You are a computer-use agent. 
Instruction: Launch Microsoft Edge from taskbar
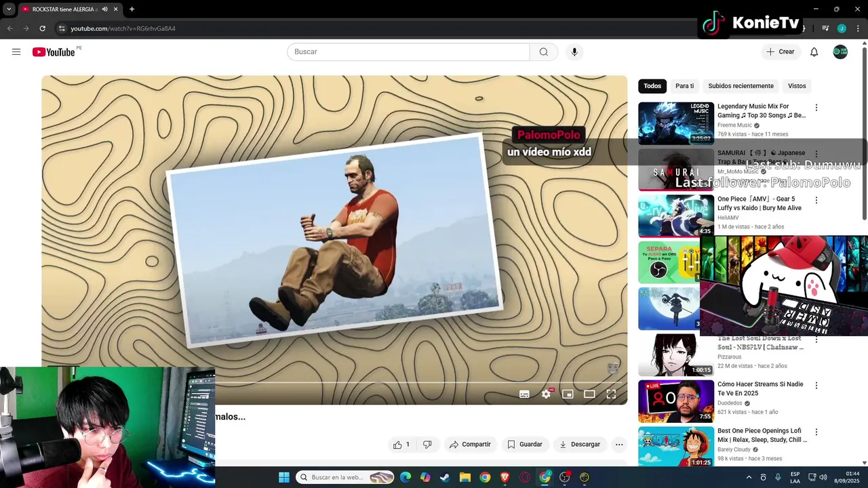[406, 477]
